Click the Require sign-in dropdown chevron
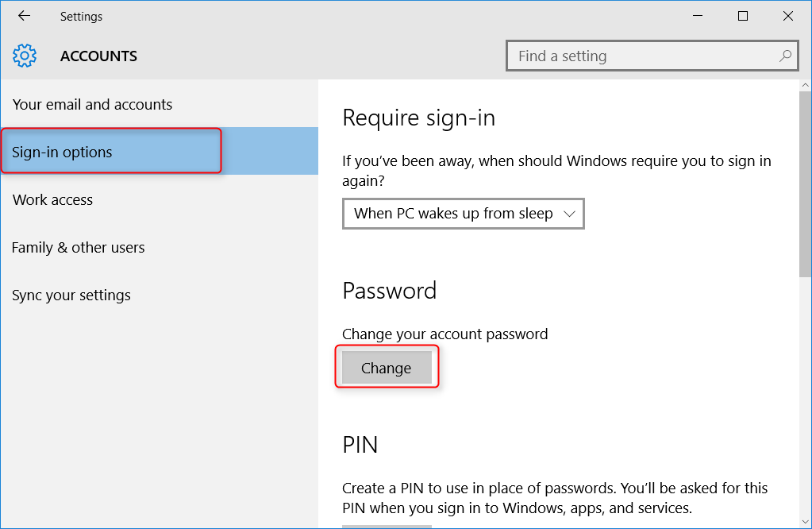Viewport: 812px width, 529px height. [x=568, y=214]
